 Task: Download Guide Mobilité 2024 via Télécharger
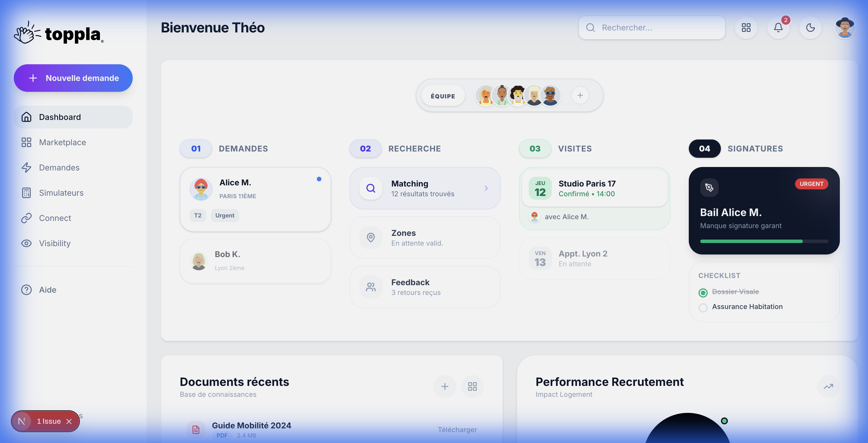coord(457,430)
